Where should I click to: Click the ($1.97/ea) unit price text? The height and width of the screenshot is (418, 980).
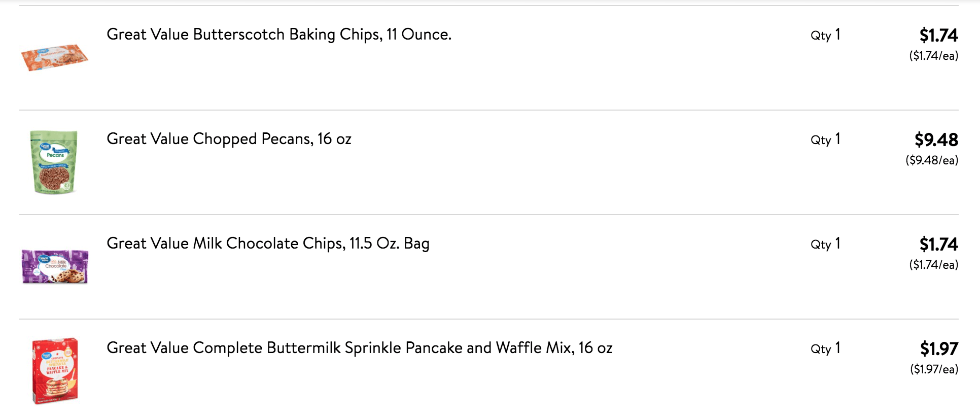[934, 369]
